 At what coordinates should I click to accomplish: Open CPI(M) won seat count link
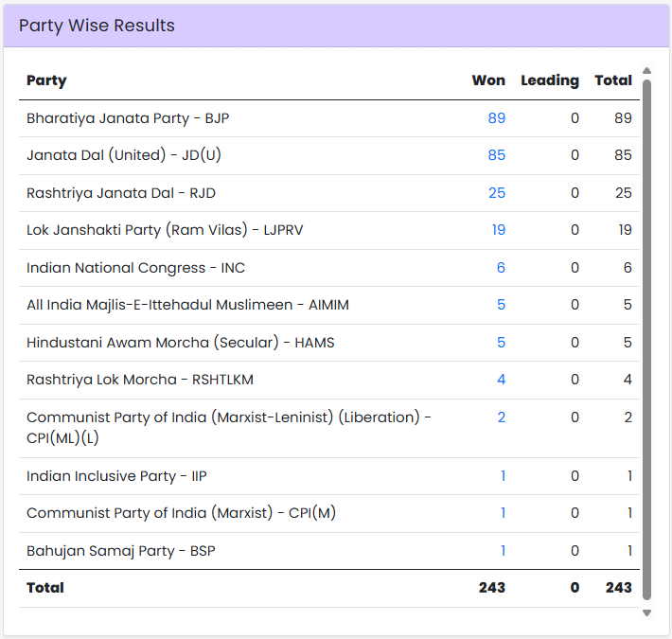tap(503, 513)
